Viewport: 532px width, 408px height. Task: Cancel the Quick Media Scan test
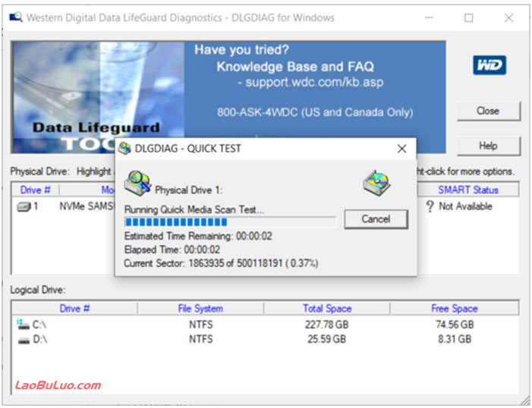click(376, 219)
